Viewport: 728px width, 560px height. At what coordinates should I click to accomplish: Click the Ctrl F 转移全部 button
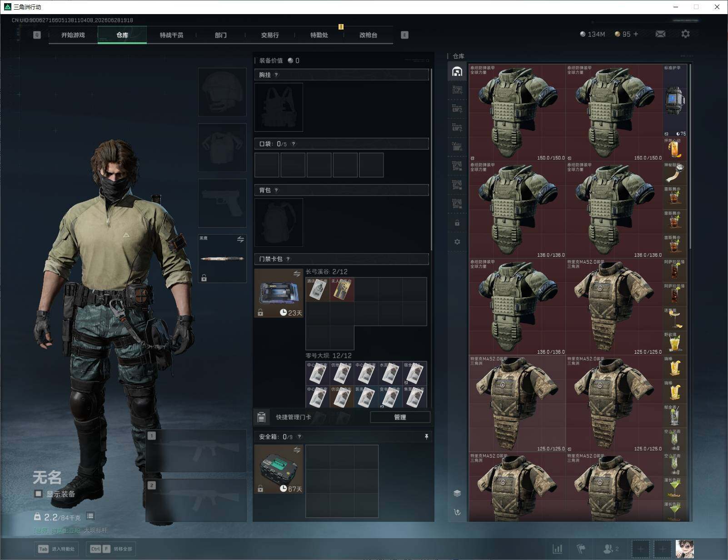111,549
